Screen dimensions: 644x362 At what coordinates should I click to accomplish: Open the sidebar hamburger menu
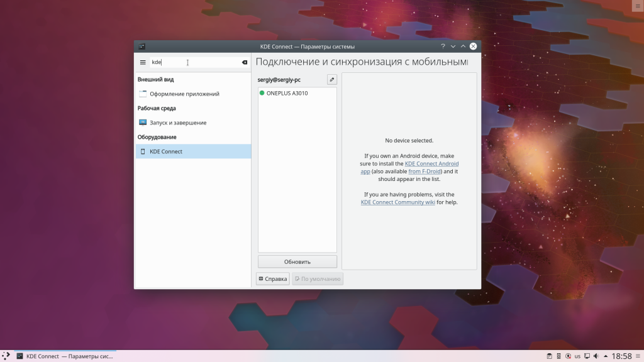[x=143, y=62]
